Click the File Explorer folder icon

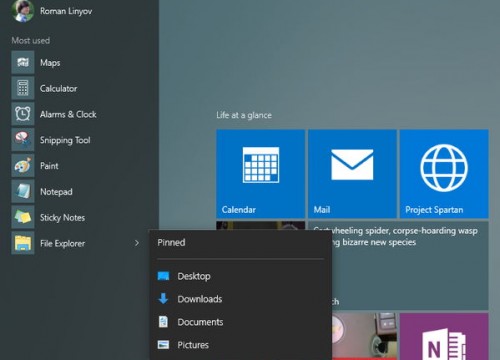[x=23, y=243]
